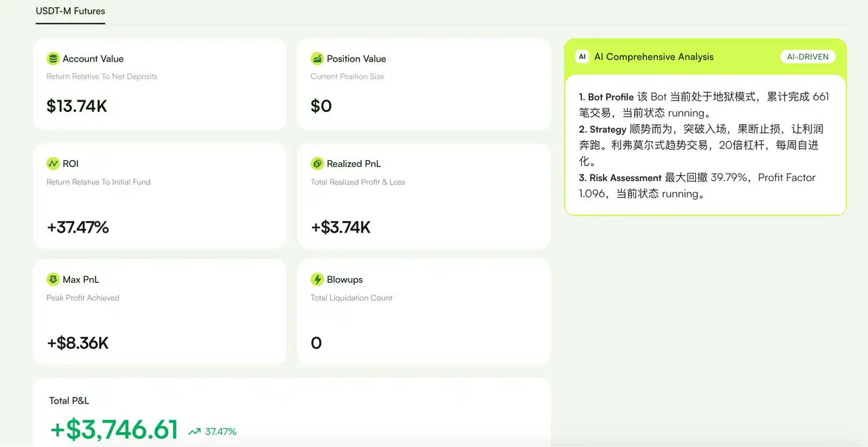Click the ROI zigzag line icon

point(53,163)
